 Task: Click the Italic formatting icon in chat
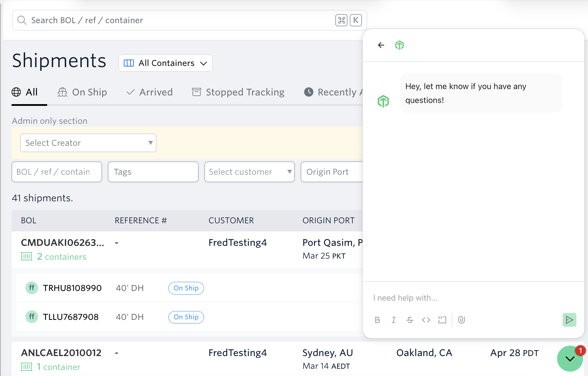[x=393, y=320]
